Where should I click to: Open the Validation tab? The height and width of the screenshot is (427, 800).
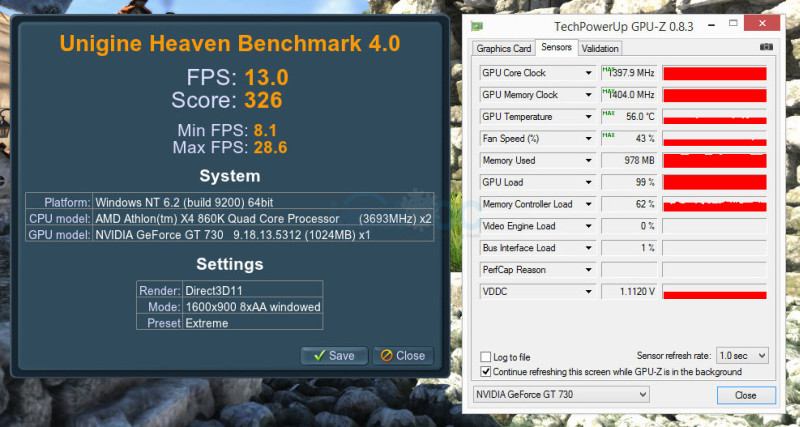point(600,48)
